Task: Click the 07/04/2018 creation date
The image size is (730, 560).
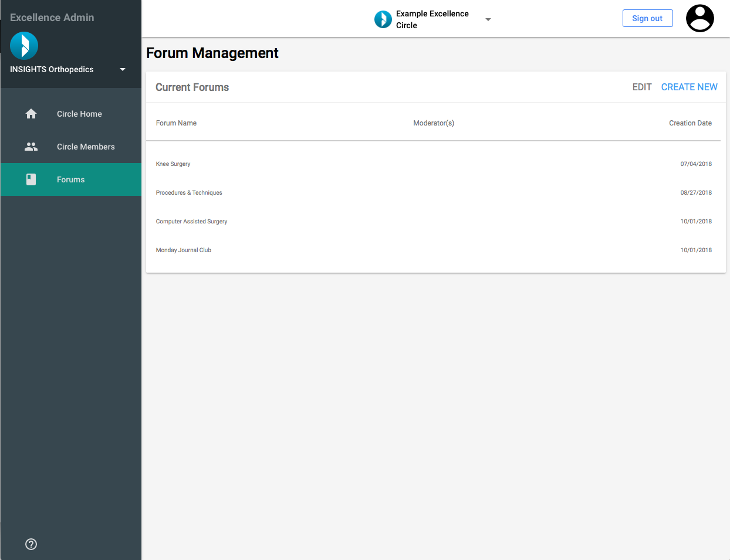Action: point(696,164)
